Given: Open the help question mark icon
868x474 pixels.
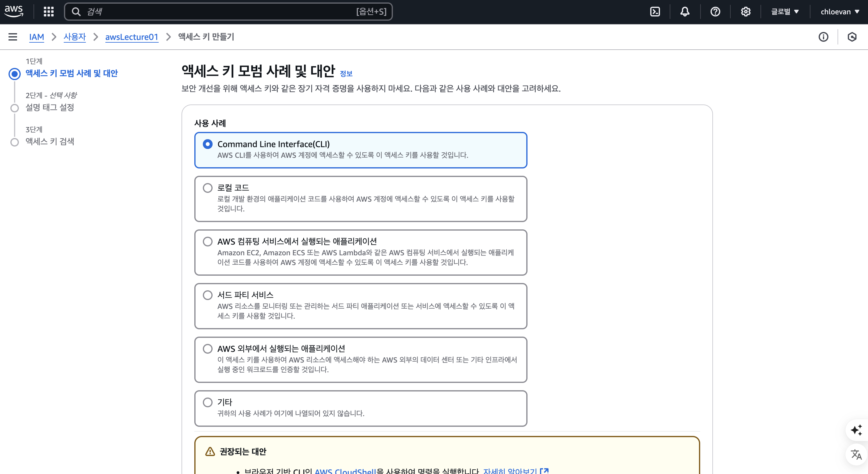Looking at the screenshot, I should click(x=715, y=12).
